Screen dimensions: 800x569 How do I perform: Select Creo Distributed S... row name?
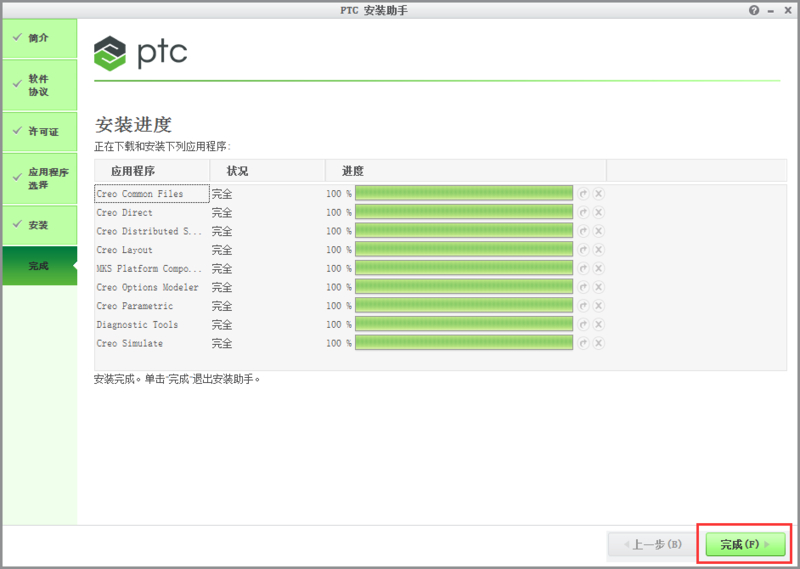tap(149, 231)
